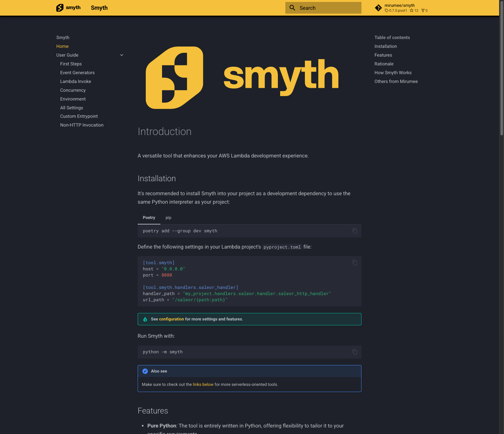Click the Pure Python bullet text
Image resolution: width=504 pixels, height=434 pixels.
click(162, 426)
